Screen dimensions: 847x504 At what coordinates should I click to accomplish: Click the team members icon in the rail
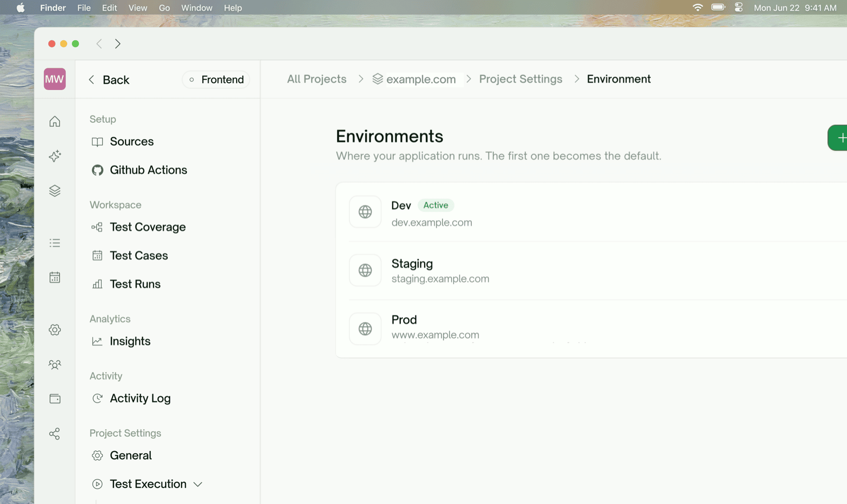[55, 365]
